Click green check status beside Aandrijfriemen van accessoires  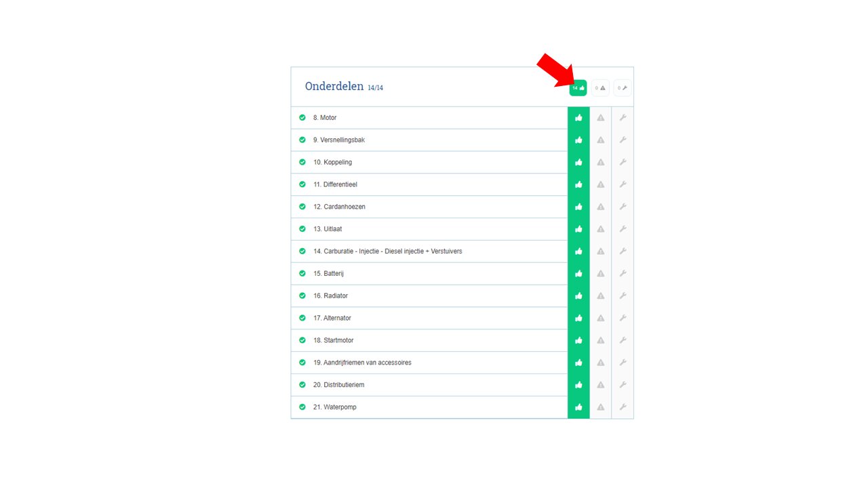[x=302, y=363]
